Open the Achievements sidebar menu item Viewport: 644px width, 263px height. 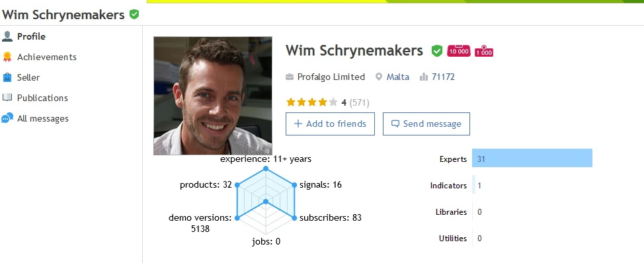click(47, 57)
